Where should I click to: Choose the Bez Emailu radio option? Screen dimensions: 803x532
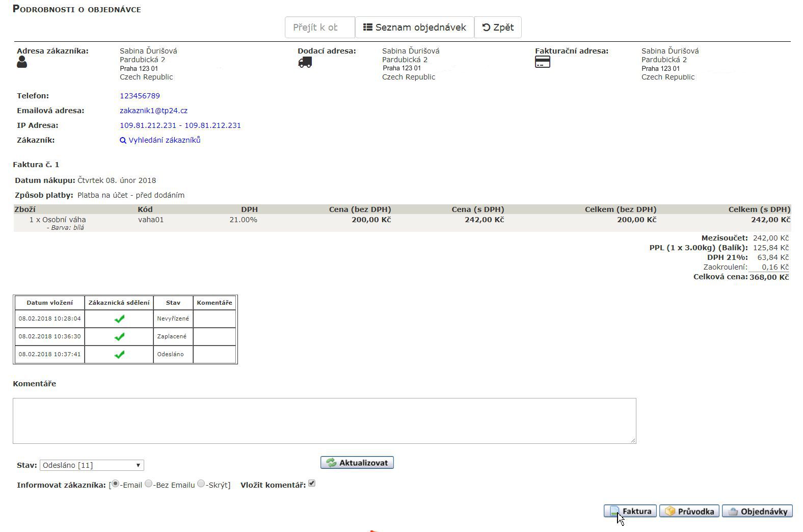[149, 484]
